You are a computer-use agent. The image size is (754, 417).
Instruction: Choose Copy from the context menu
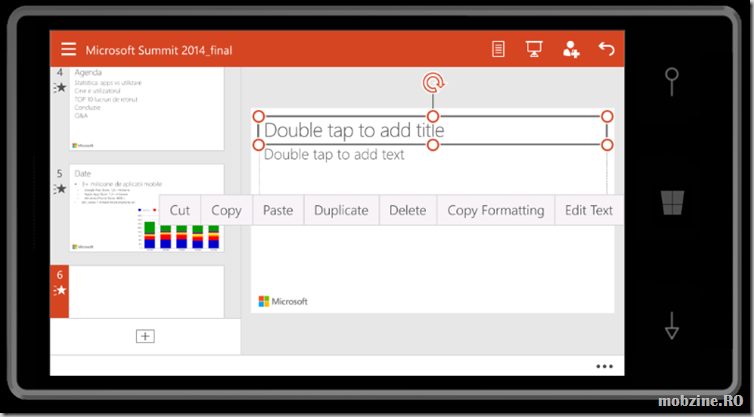click(x=226, y=210)
